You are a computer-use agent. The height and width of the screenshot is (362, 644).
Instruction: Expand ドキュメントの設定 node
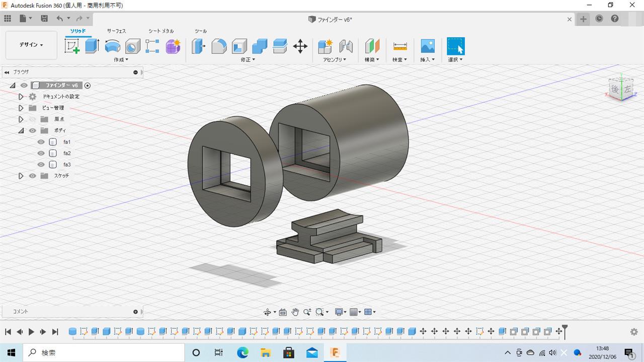click(21, 97)
